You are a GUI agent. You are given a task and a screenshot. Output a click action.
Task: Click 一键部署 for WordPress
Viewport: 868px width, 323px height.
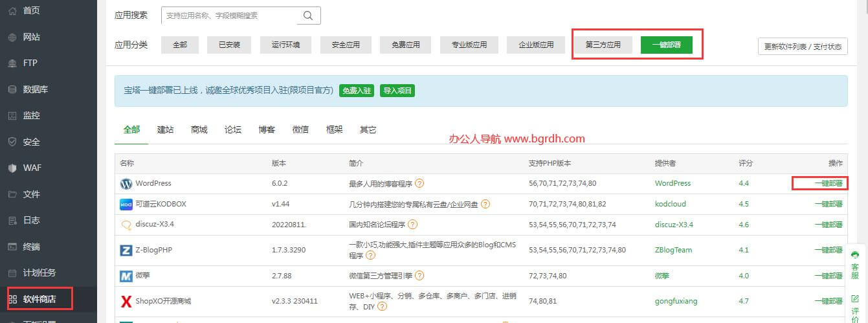[829, 183]
